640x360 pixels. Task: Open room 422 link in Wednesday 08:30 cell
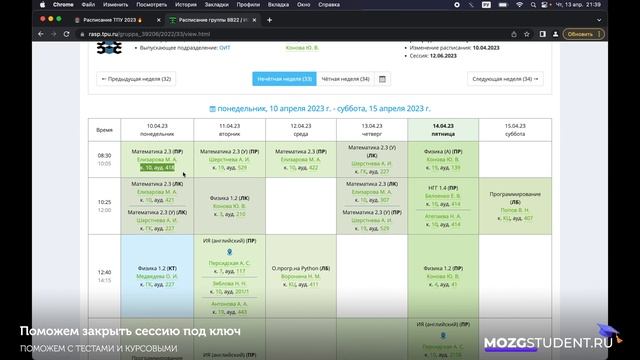click(x=313, y=168)
